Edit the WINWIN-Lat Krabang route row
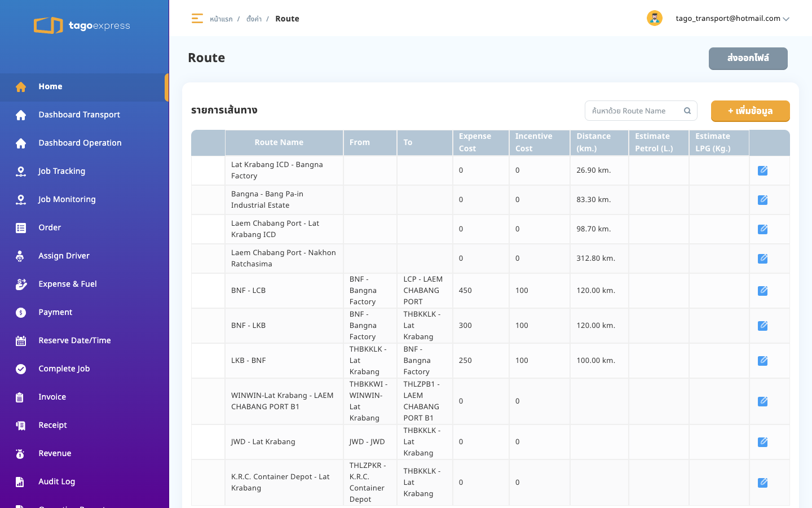 [x=762, y=401]
